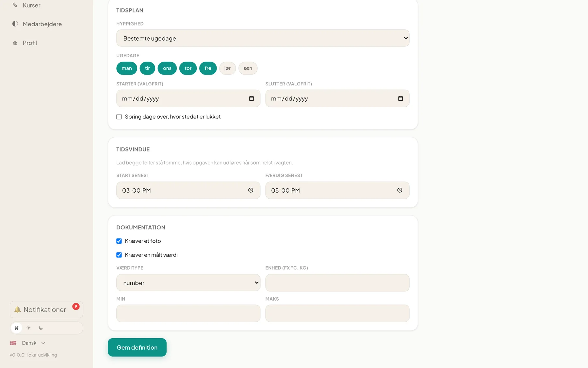Click the notification bell icon
Image resolution: width=588 pixels, height=368 pixels.
[x=18, y=309]
